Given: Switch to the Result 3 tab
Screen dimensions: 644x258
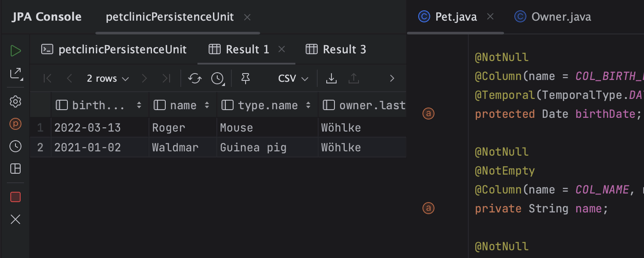Looking at the screenshot, I should coord(336,49).
